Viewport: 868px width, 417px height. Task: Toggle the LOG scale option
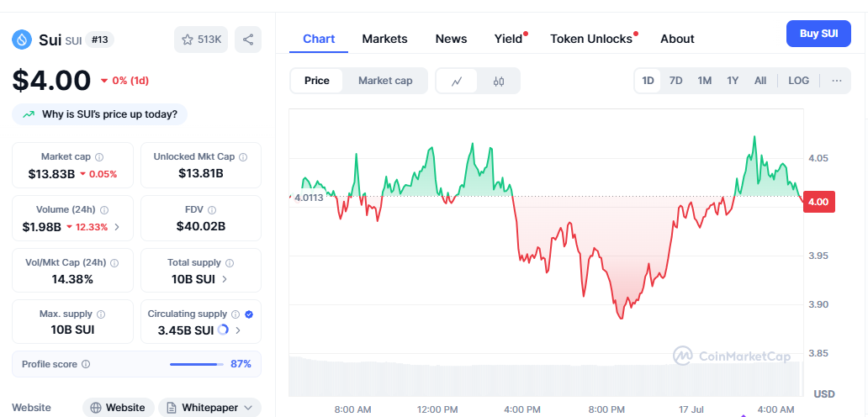[798, 81]
